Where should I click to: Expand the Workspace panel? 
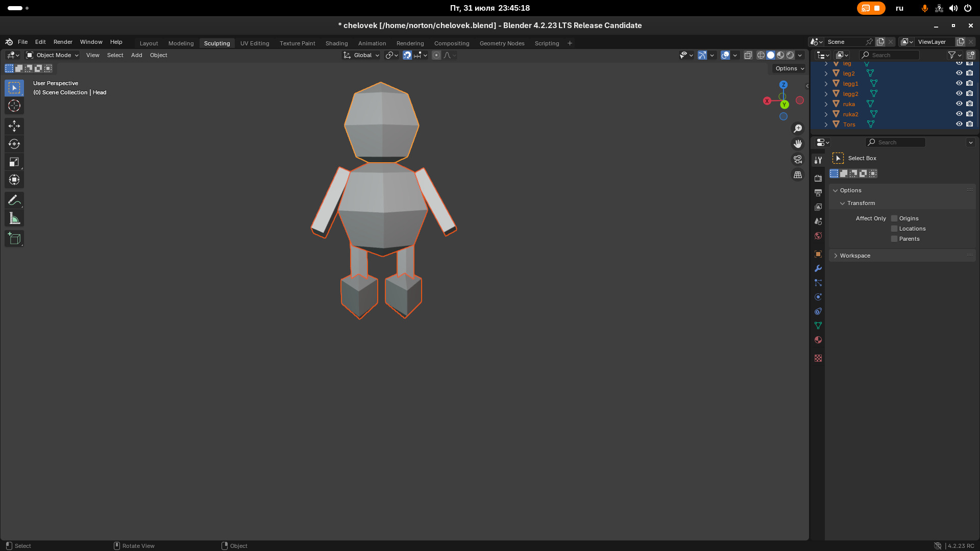(836, 256)
